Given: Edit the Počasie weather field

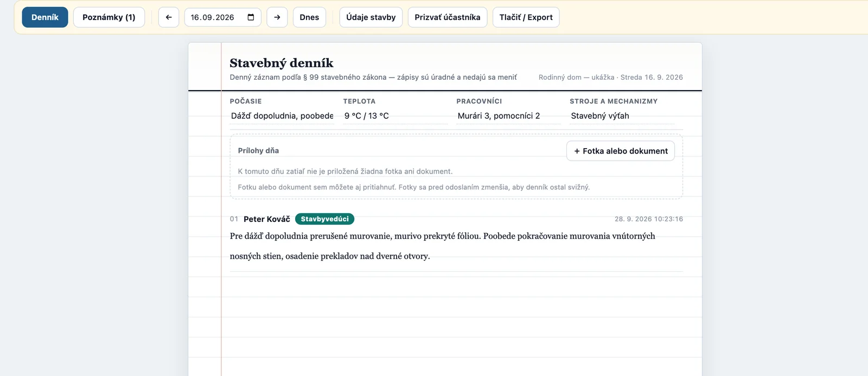Looking at the screenshot, I should coord(282,116).
